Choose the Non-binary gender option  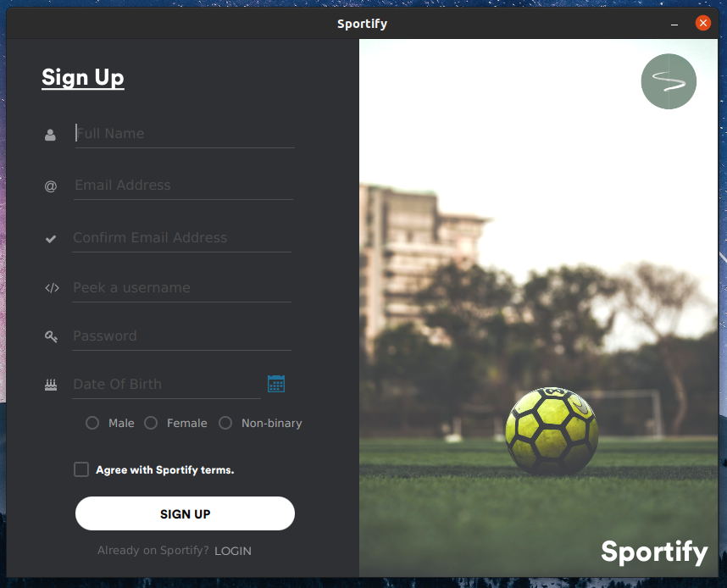click(x=225, y=423)
